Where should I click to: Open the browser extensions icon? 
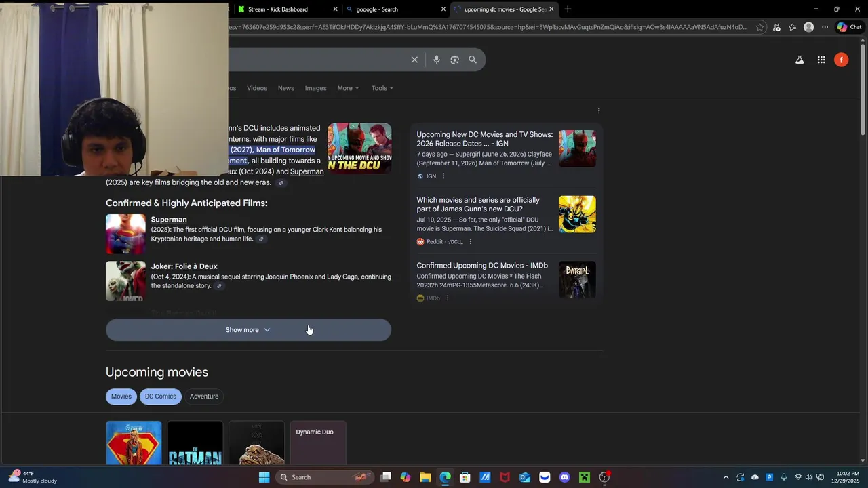776,27
